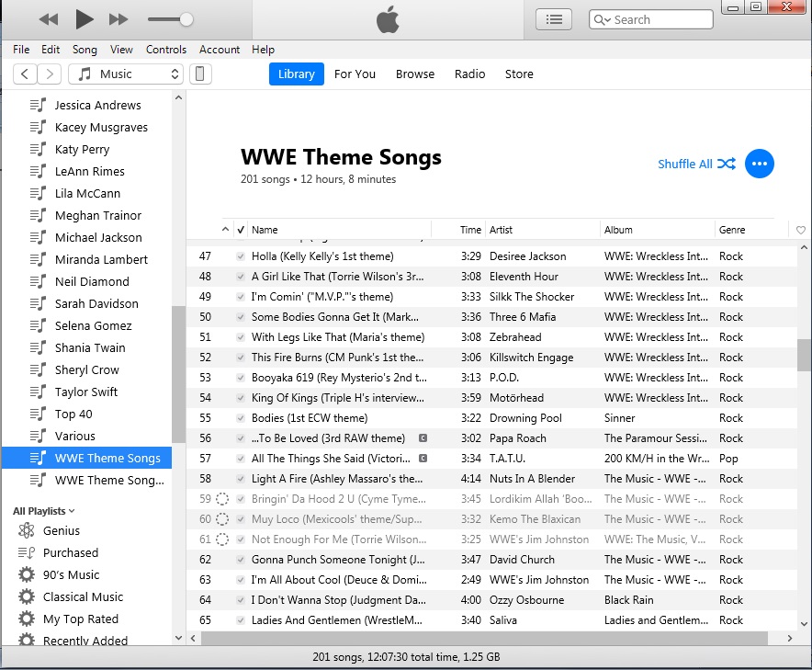Image resolution: width=812 pixels, height=670 pixels.
Task: Click the Genius atom icon
Action: tap(27, 530)
